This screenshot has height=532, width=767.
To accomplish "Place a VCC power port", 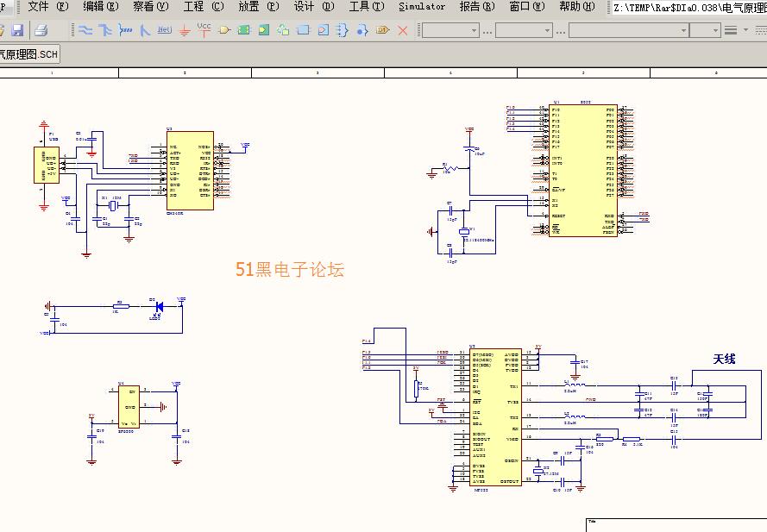I will click(x=204, y=28).
